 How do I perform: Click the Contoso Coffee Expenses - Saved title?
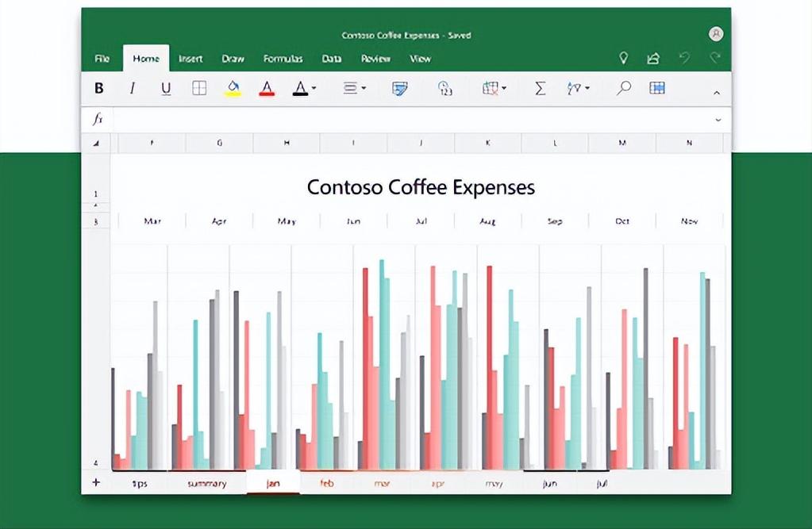[406, 35]
